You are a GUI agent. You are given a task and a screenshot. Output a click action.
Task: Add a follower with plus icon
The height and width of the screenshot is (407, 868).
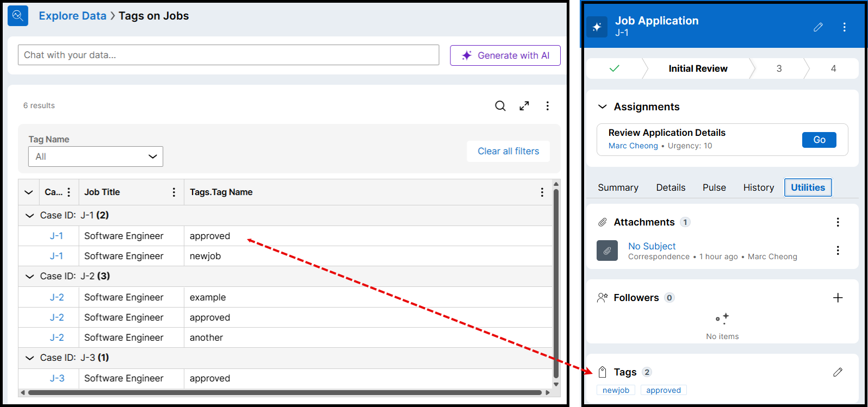pos(838,298)
